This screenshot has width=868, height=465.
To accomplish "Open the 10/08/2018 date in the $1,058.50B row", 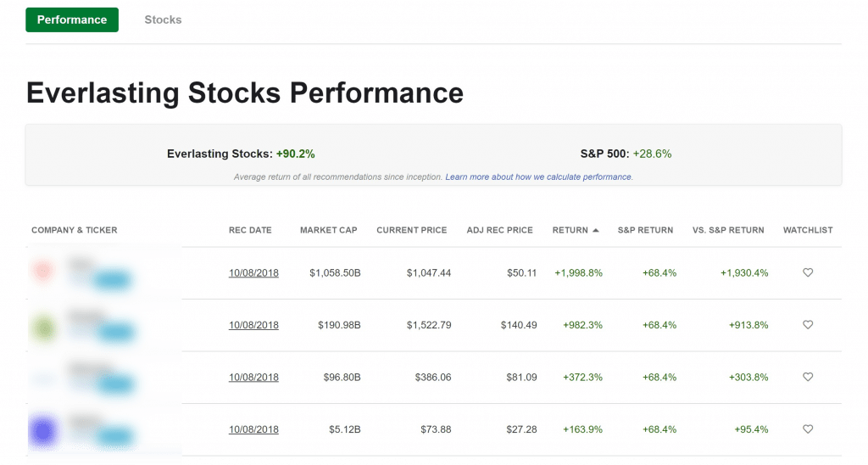I will tap(253, 272).
